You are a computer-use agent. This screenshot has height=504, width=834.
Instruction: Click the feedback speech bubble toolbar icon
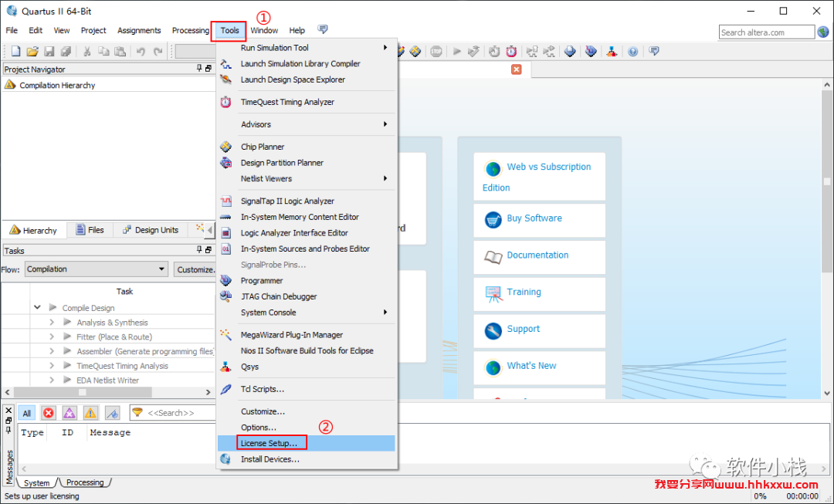654,52
